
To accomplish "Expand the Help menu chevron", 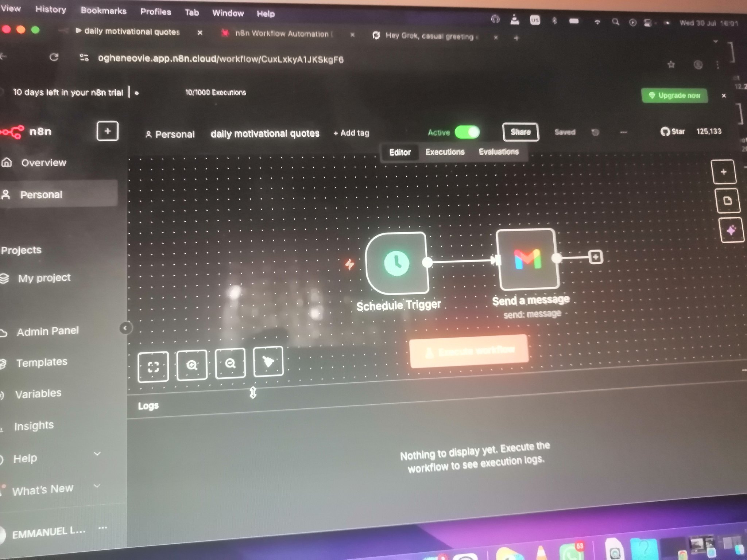I will click(97, 454).
